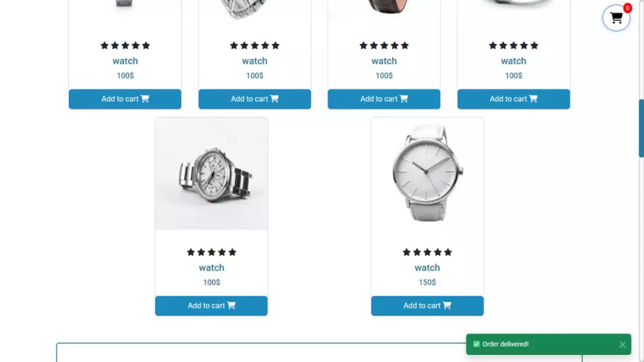
Task: Open the shopping cart icon with the red badge
Action: click(616, 18)
